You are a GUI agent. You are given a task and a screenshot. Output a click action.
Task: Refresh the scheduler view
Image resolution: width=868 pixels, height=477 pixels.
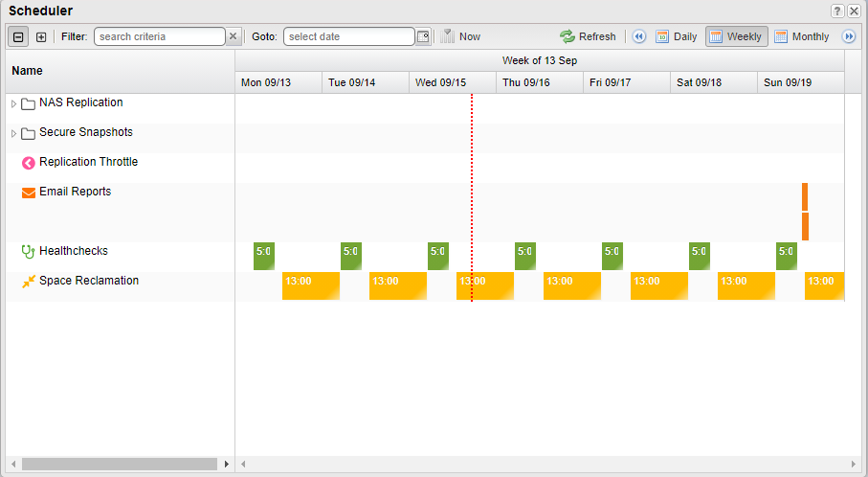(x=588, y=36)
